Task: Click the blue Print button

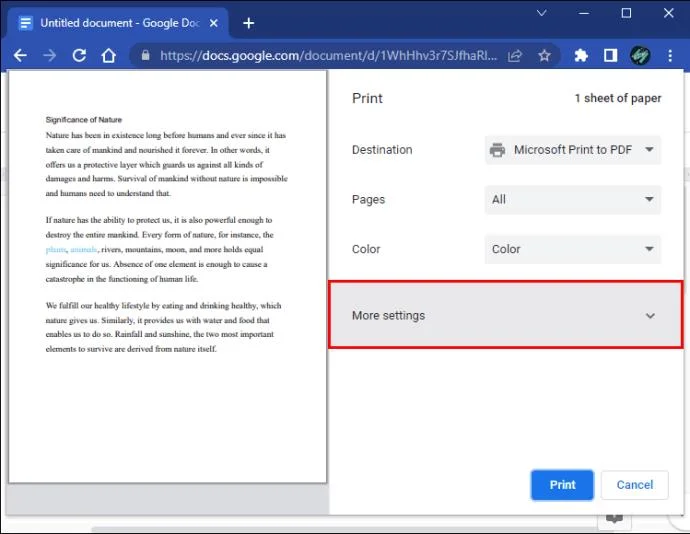Action: [562, 485]
